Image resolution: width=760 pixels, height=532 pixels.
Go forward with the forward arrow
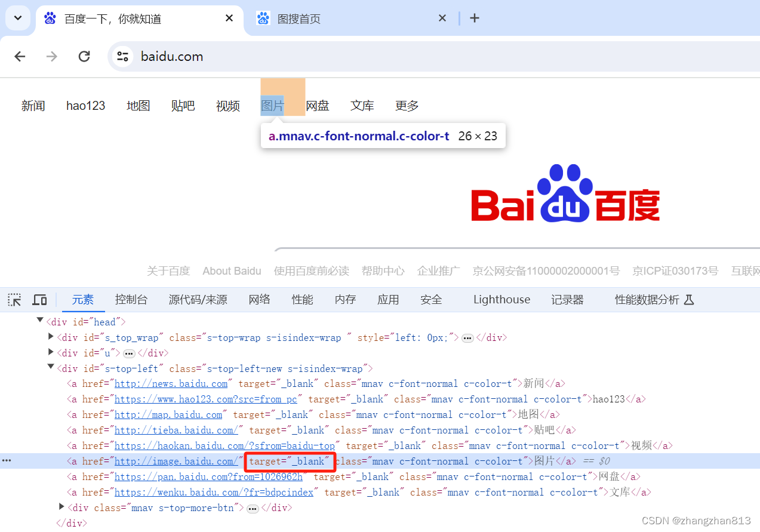(x=52, y=56)
